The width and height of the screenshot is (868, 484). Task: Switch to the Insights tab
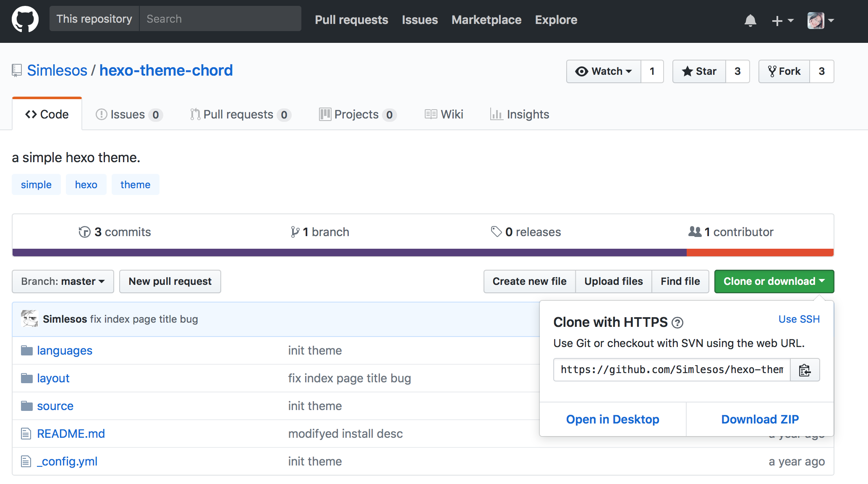[x=520, y=114]
